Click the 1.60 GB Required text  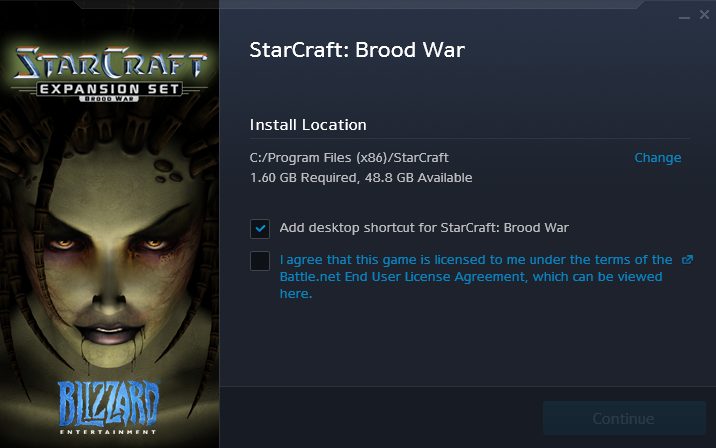[304, 178]
